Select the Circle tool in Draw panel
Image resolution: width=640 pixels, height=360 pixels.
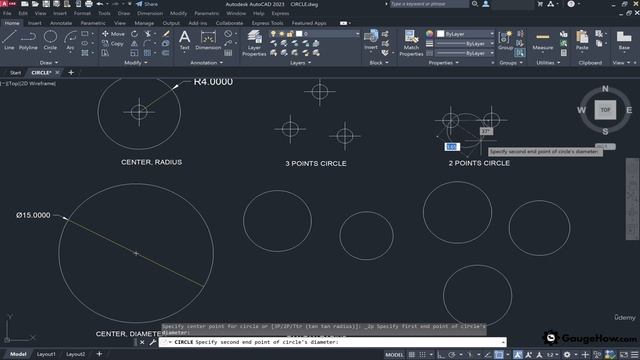(x=50, y=40)
